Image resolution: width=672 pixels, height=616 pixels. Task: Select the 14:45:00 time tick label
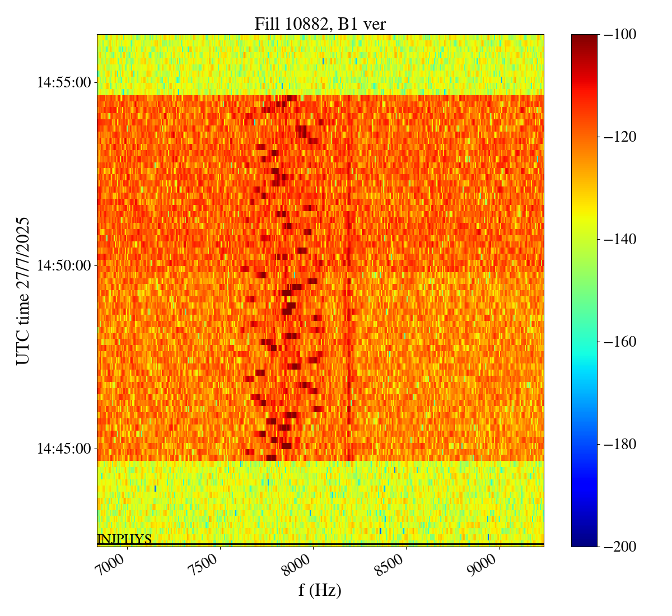[x=63, y=449]
